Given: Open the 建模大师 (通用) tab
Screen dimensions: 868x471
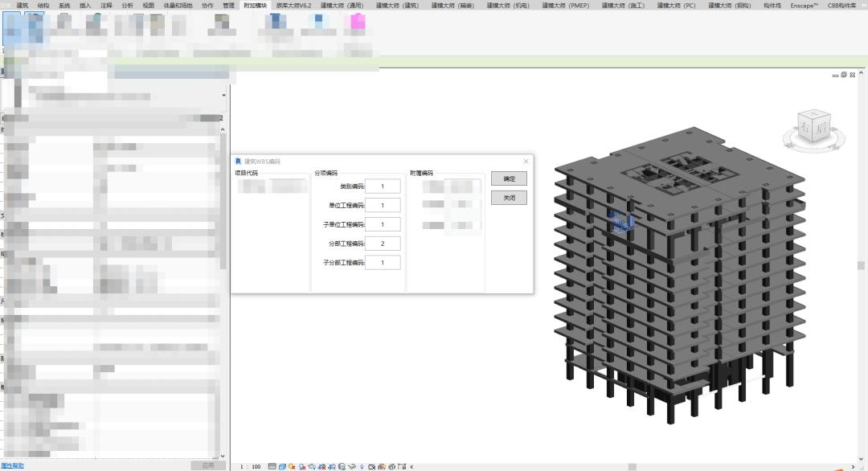Looking at the screenshot, I should (342, 5).
